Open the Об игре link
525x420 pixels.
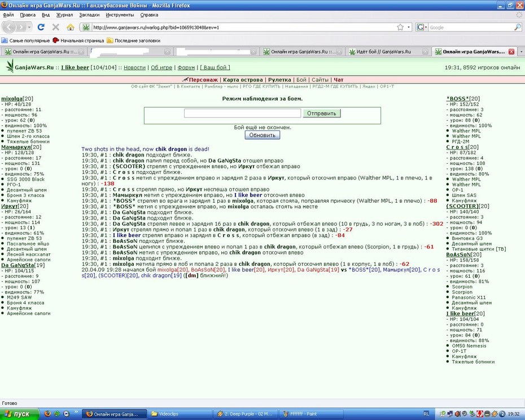click(x=161, y=67)
